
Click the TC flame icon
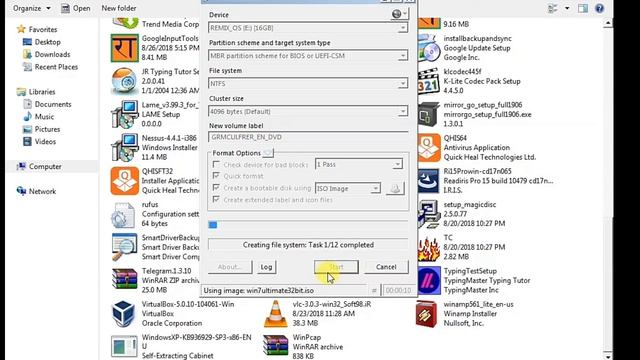(429, 248)
